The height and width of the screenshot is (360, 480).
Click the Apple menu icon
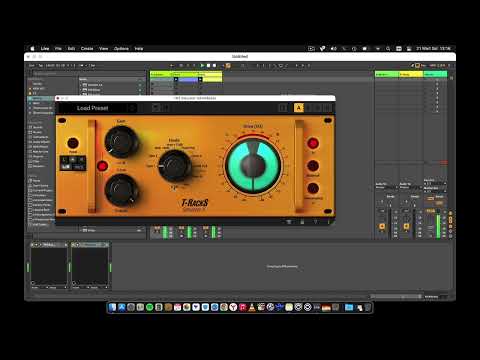pos(32,48)
